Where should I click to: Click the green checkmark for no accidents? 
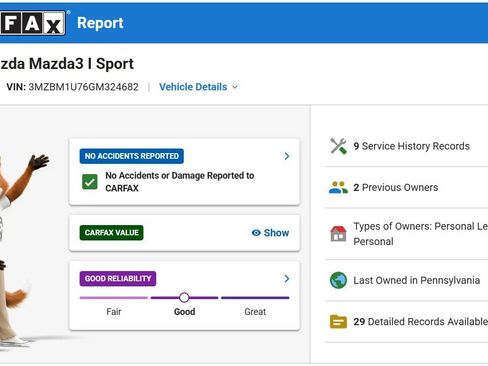click(x=90, y=182)
